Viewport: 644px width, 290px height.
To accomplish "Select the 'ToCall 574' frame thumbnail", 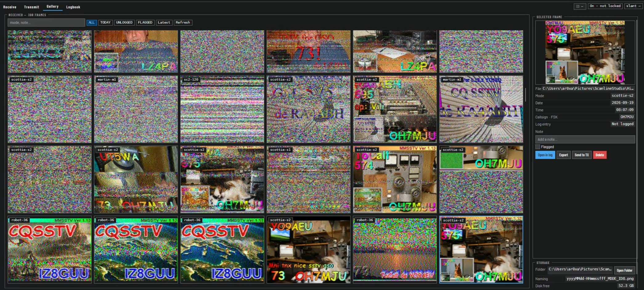I will 395,179.
